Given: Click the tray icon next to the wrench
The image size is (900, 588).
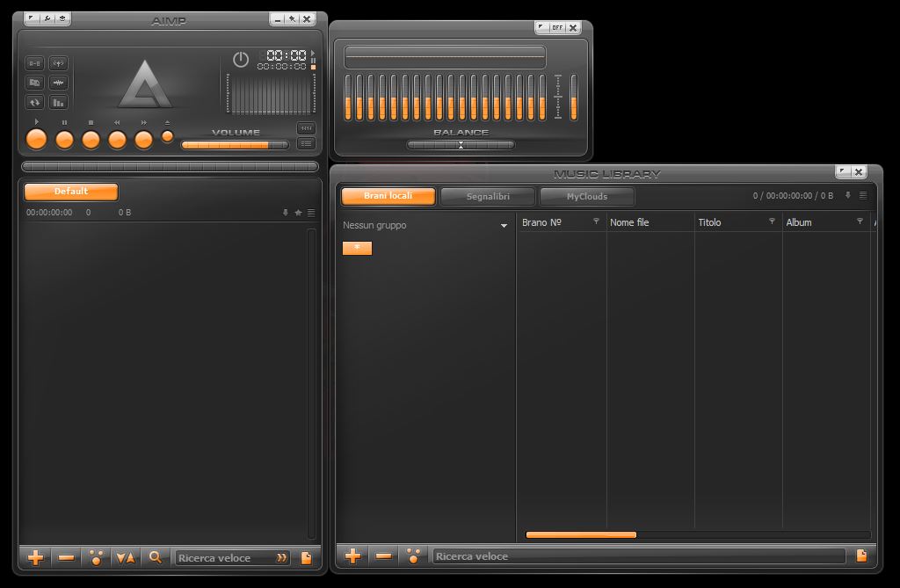Looking at the screenshot, I should [x=62, y=19].
